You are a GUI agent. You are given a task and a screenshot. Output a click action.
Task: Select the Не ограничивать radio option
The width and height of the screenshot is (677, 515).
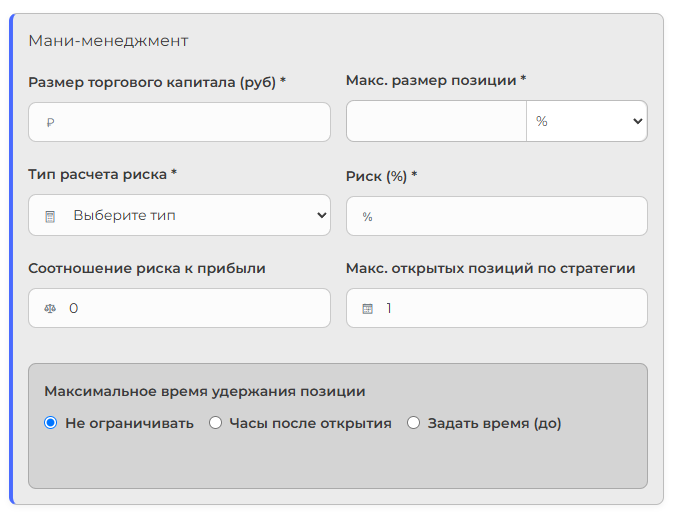click(51, 423)
